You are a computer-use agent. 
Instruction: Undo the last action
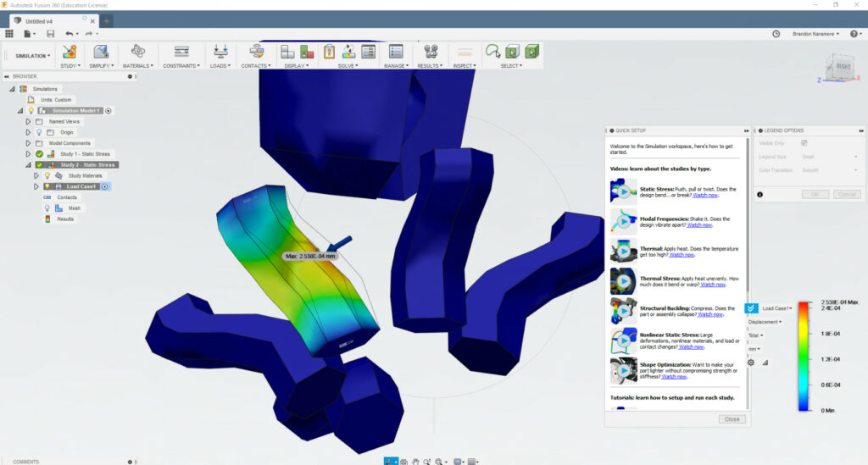click(70, 34)
